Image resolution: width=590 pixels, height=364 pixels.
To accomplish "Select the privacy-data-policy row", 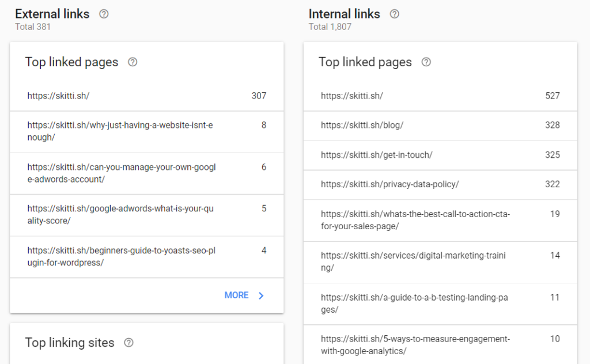I will pyautogui.click(x=440, y=185).
